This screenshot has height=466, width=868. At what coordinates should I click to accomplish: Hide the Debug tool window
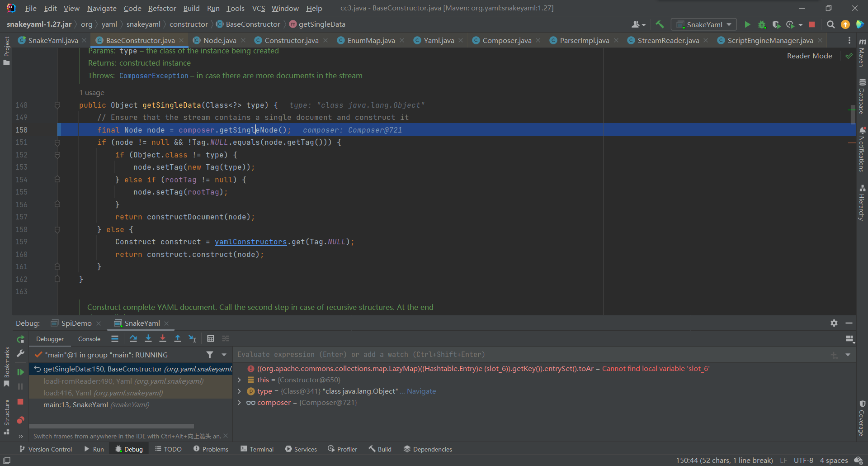[x=849, y=323]
